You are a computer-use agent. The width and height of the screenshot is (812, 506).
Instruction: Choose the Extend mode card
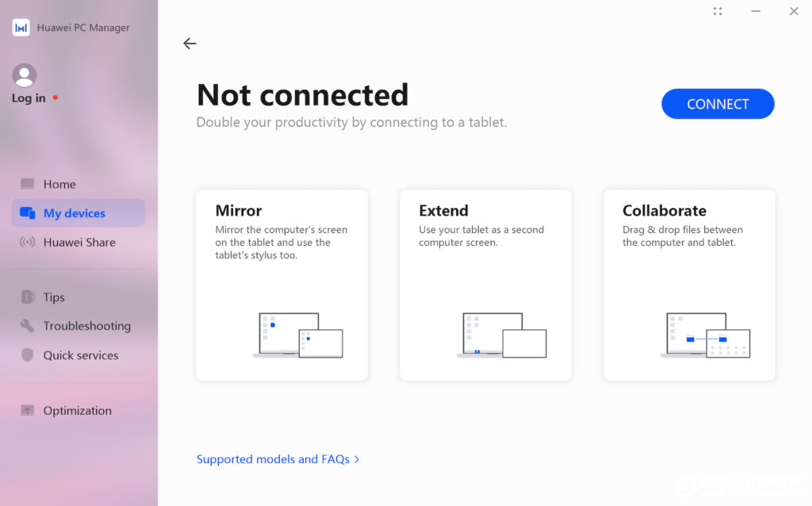pos(486,285)
